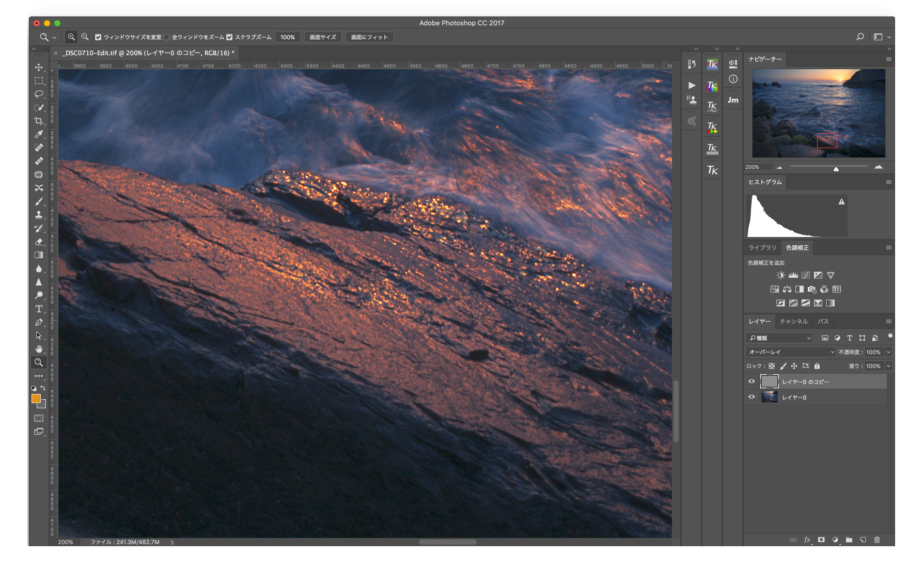This screenshot has height=588, width=924.
Task: Toggle the resize windows to fit checkbox
Action: [98, 37]
